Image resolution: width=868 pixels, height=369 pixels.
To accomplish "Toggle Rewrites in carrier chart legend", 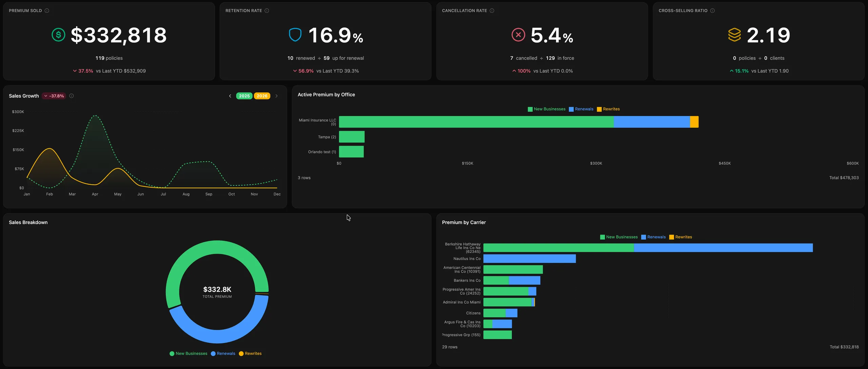I will (680, 237).
